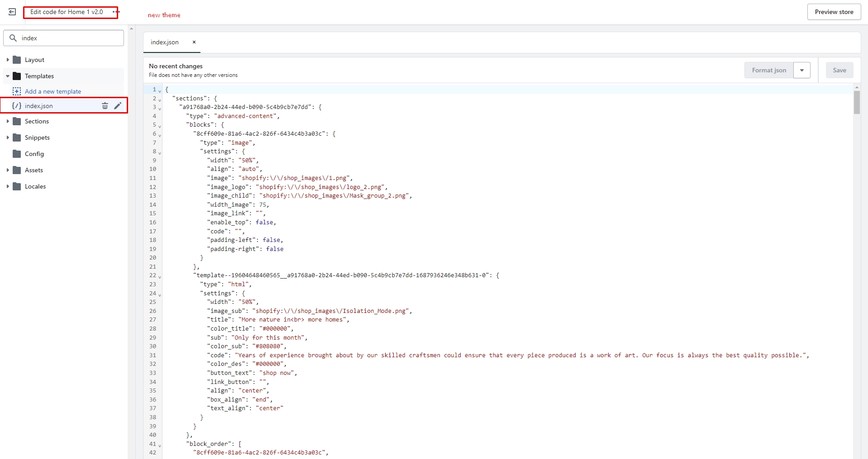Collapse the Templates folder
The image size is (868, 459).
[x=8, y=76]
